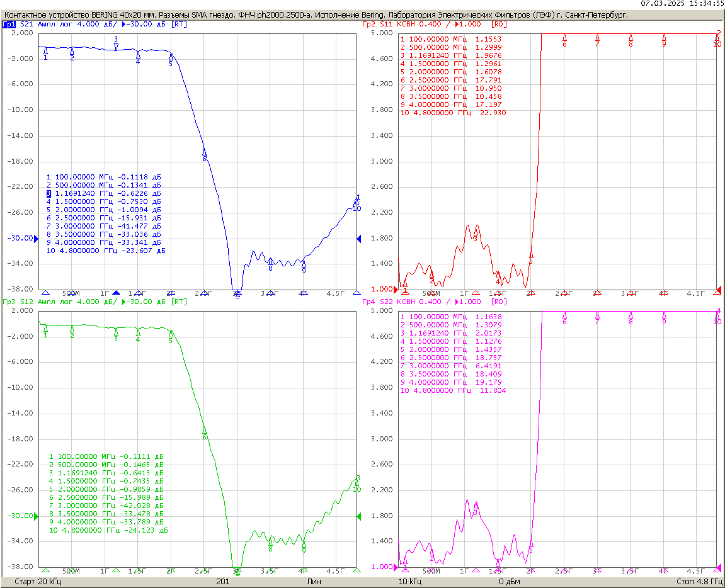Click S21 marker table row 3 at 1.1691240 ГГц
The width and height of the screenshot is (725, 588).
click(x=103, y=193)
